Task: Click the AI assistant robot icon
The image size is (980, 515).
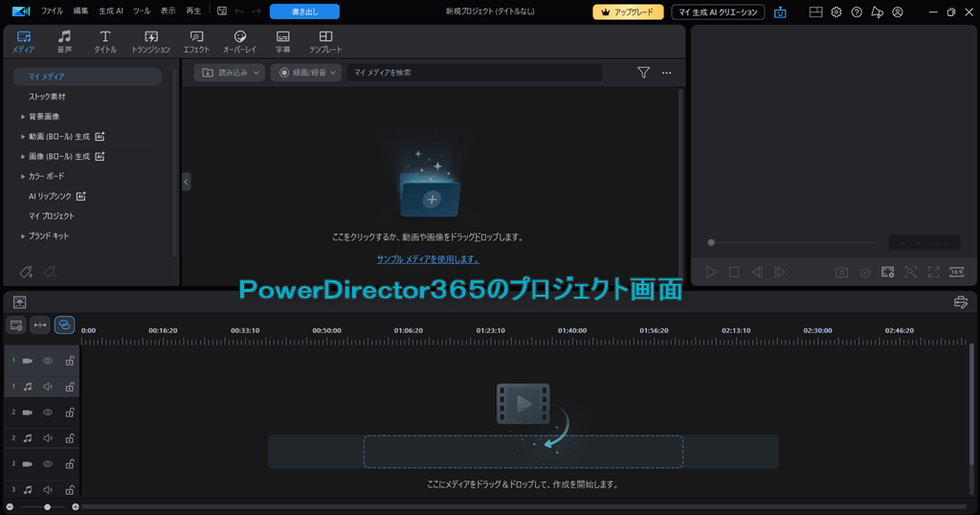Action: [780, 11]
